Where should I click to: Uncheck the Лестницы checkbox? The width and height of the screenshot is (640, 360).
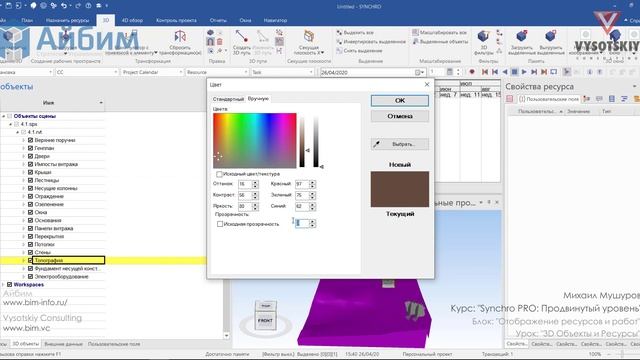click(x=30, y=180)
